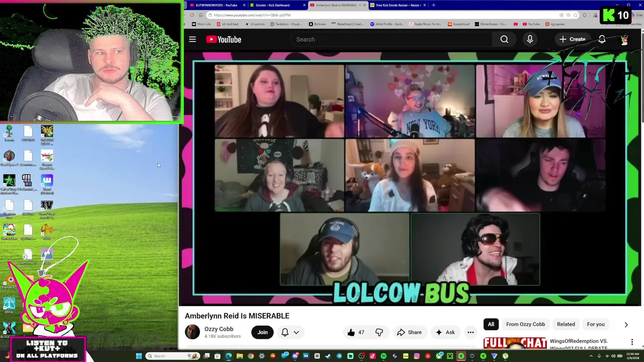This screenshot has width=644, height=362.
Task: Click the Ask AI button below video
Action: (x=445, y=332)
